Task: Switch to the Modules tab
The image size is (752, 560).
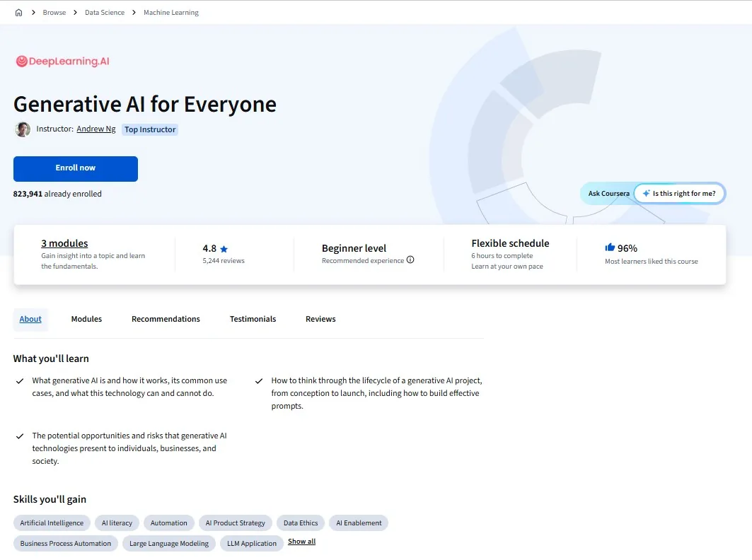Action: point(86,320)
